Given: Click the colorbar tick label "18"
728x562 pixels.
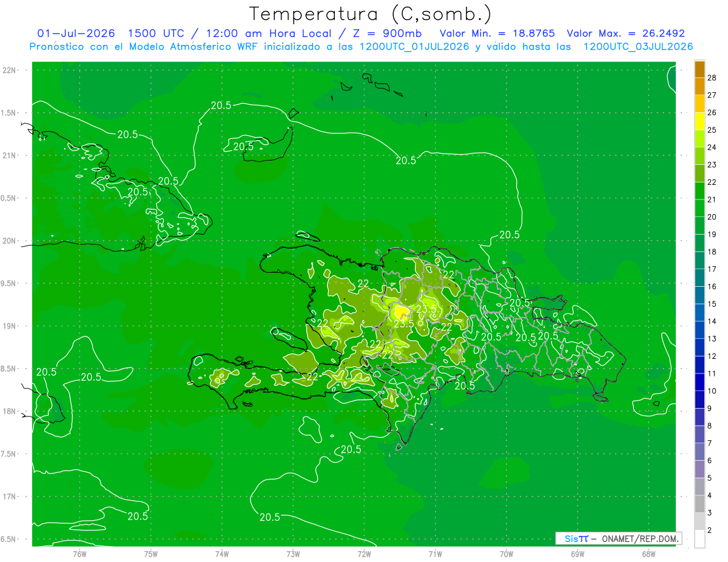Looking at the screenshot, I should (712, 252).
